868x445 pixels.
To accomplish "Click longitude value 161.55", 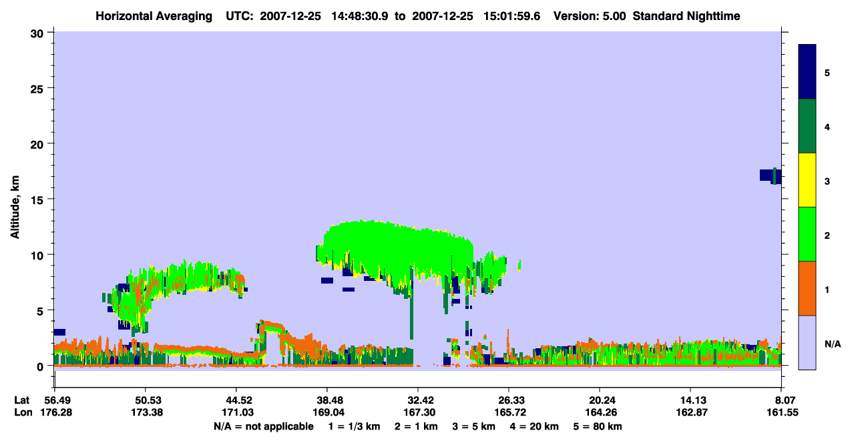I will [x=781, y=412].
